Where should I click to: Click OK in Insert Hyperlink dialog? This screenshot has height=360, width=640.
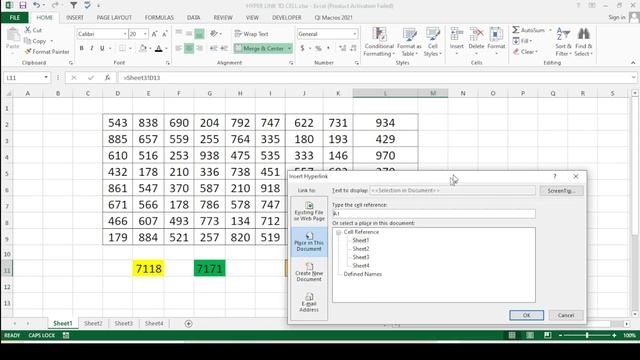pos(527,315)
